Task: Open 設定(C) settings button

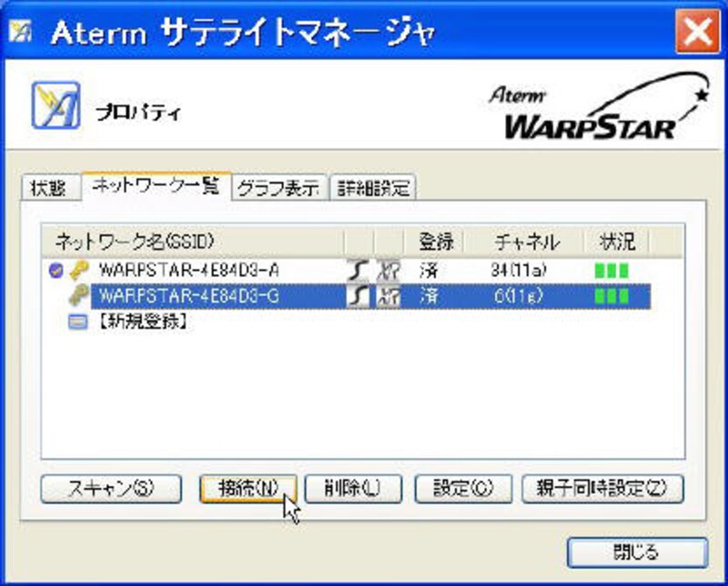Action: [x=461, y=487]
